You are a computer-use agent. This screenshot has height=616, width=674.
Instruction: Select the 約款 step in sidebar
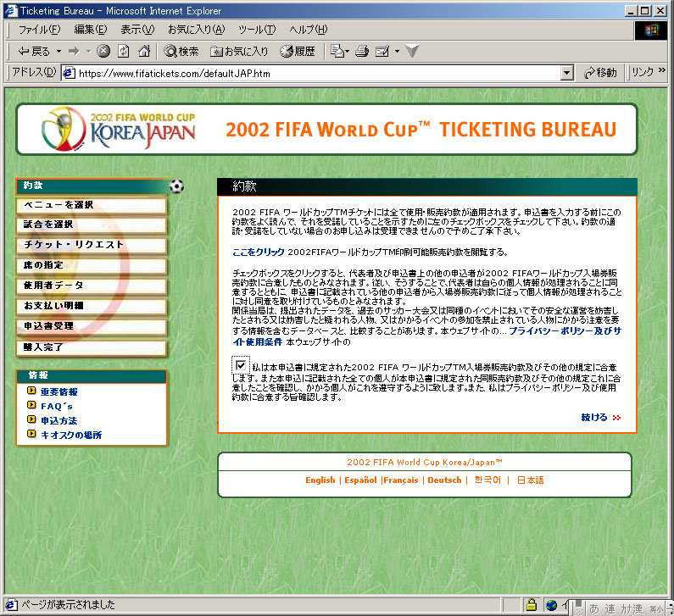click(x=92, y=186)
